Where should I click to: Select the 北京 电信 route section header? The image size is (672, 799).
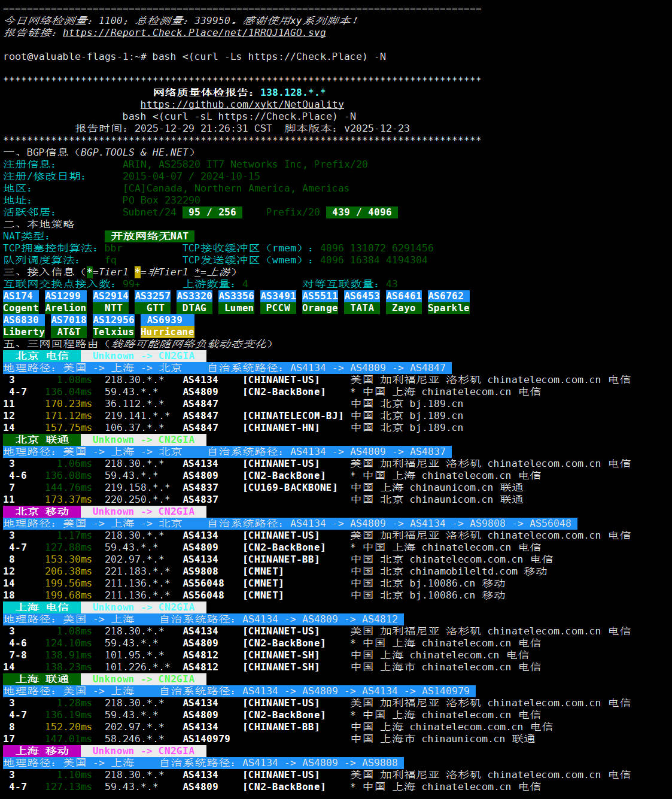[42, 356]
